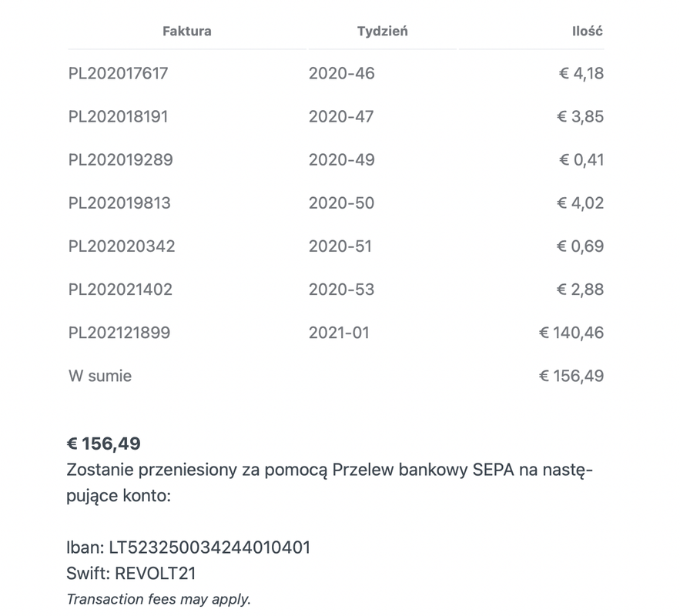
Task: Click week value 2021-01
Action: pyautogui.click(x=339, y=333)
